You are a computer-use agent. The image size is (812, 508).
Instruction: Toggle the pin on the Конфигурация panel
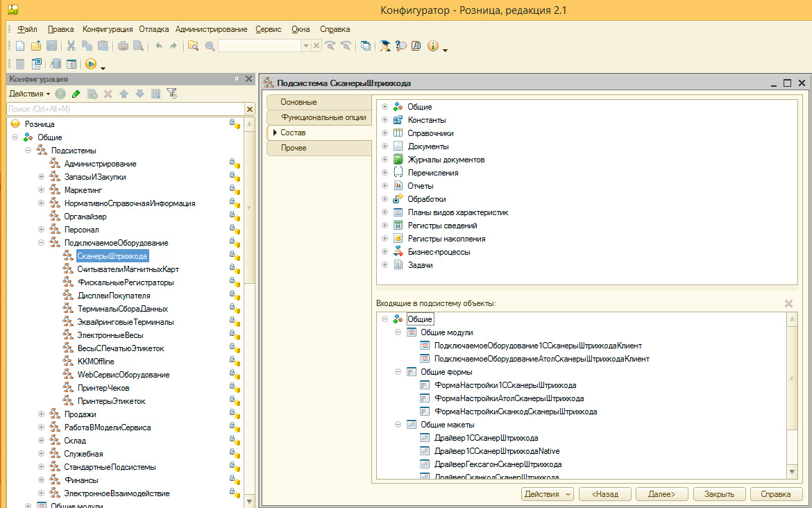point(236,79)
